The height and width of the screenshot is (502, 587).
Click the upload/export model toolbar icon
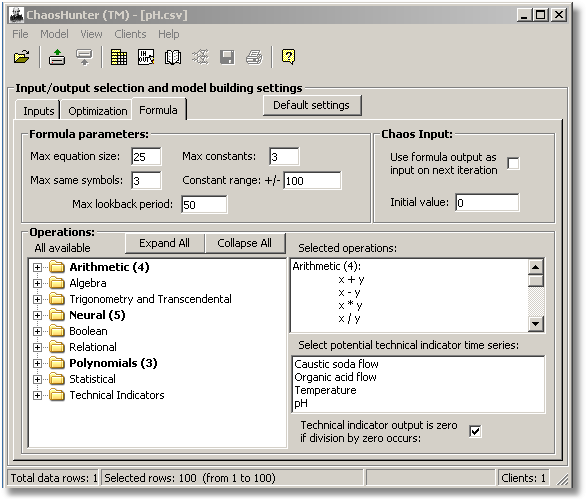[57, 58]
